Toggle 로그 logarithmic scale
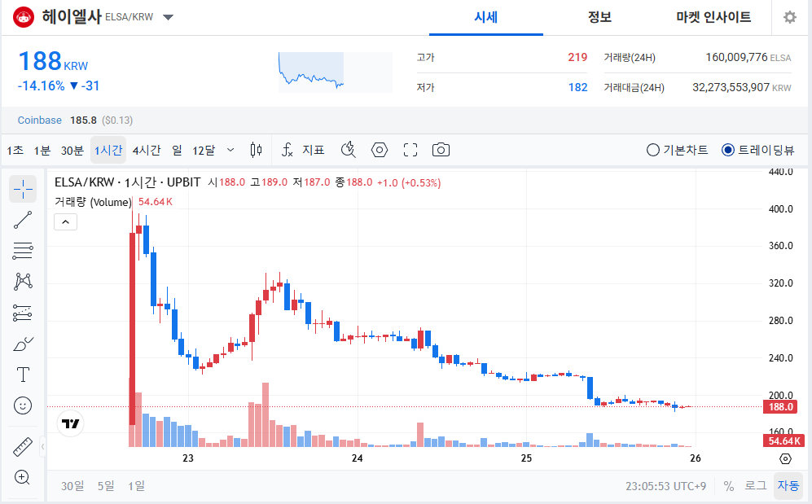Image resolution: width=812 pixels, height=504 pixels. pyautogui.click(x=756, y=486)
